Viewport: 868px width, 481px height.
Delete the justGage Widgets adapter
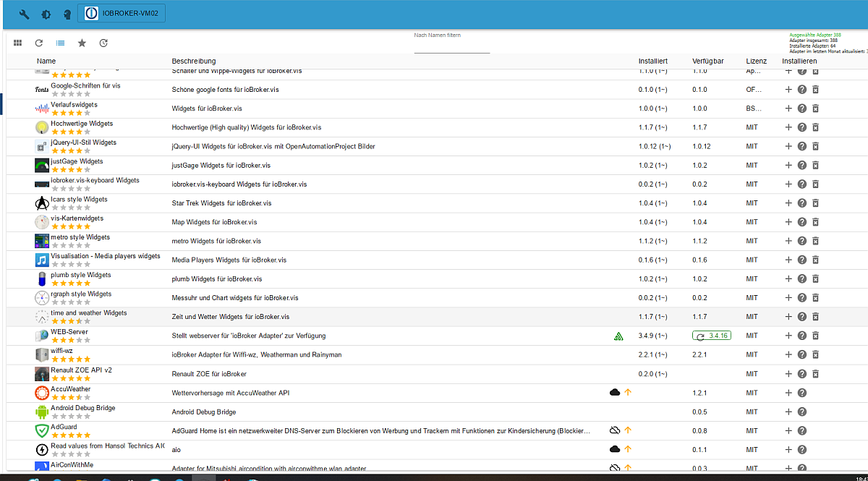[x=815, y=165]
